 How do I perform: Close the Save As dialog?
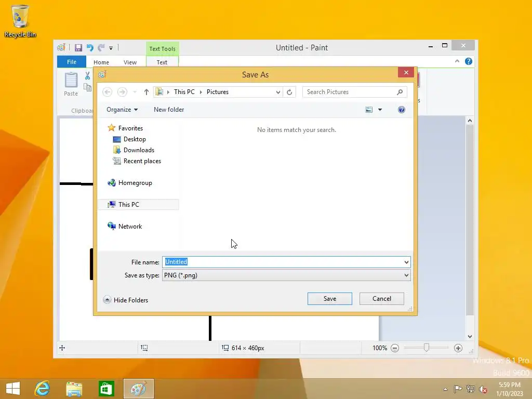406,72
